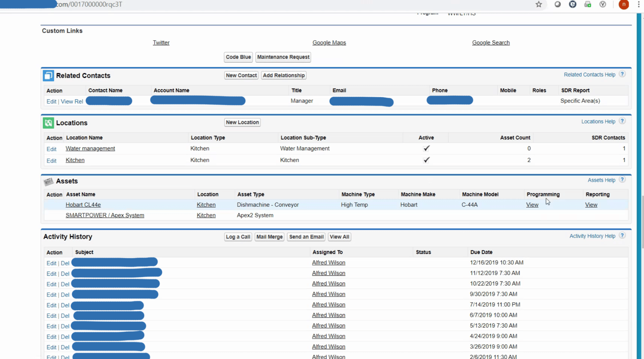Open Chrome three-dot menu
The height and width of the screenshot is (359, 644).
(x=639, y=4)
